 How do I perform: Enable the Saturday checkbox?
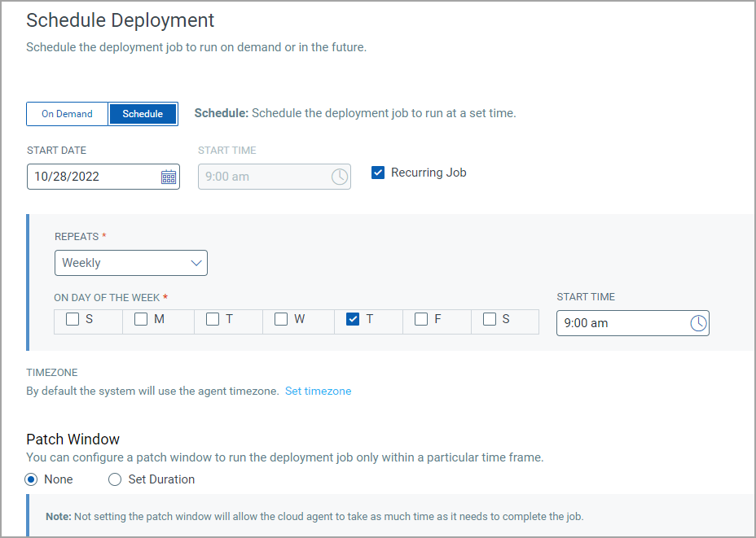pos(490,320)
